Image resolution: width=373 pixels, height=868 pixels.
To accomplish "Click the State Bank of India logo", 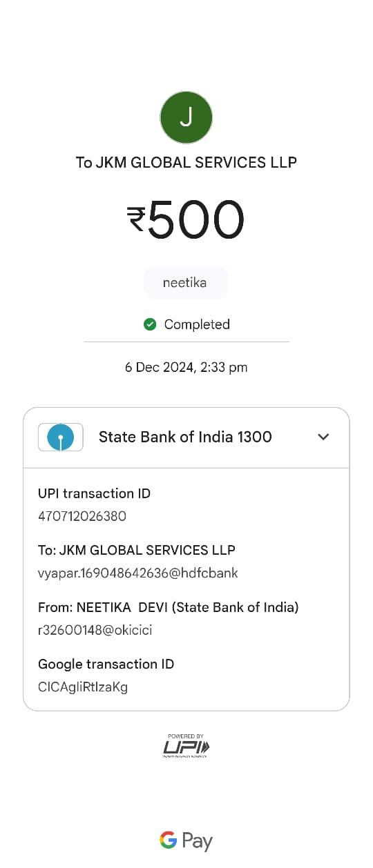I will click(x=61, y=437).
